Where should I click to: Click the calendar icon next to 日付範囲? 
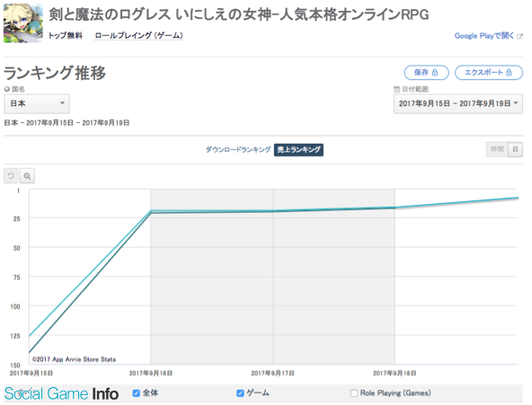click(x=396, y=90)
